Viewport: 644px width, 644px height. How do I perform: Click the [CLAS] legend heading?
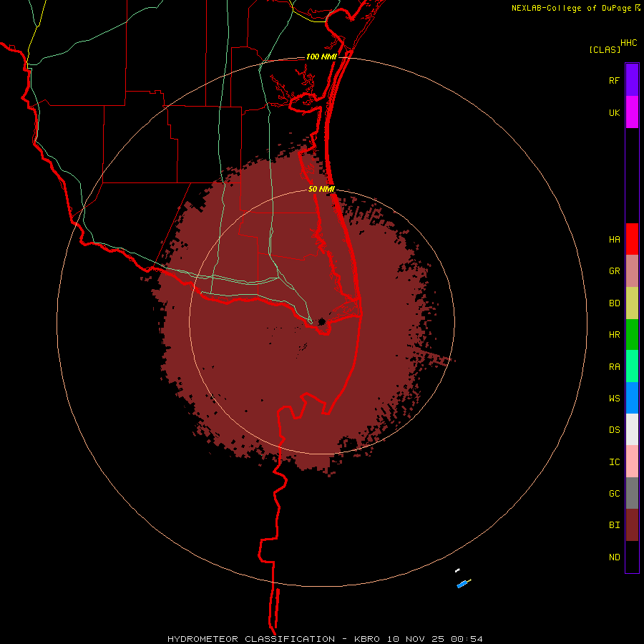tap(605, 49)
